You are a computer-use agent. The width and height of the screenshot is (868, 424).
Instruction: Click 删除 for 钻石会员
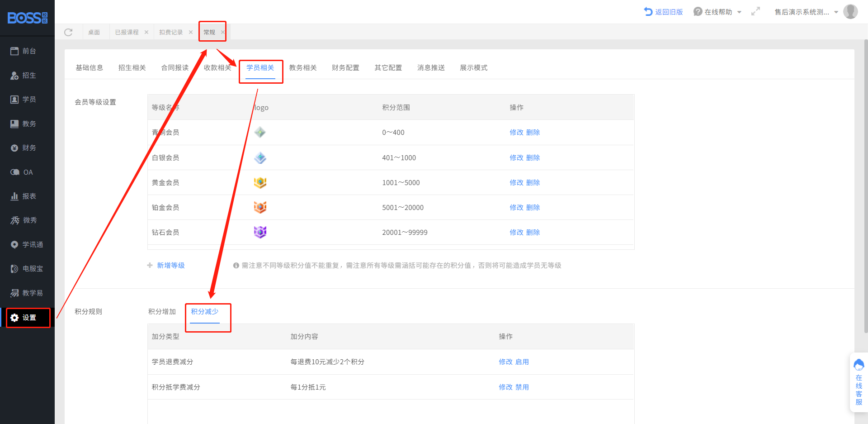tap(533, 233)
